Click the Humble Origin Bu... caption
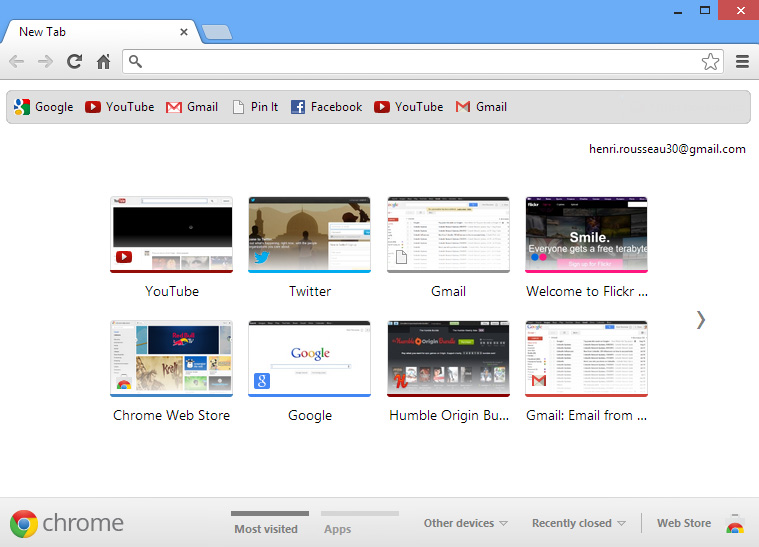Screen dimensions: 759x547 tap(449, 415)
